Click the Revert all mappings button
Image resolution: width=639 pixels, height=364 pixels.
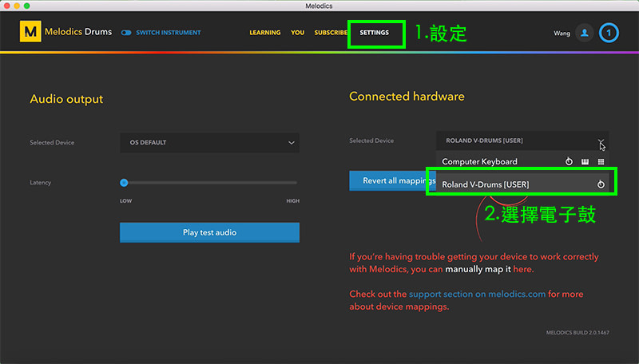[392, 180]
